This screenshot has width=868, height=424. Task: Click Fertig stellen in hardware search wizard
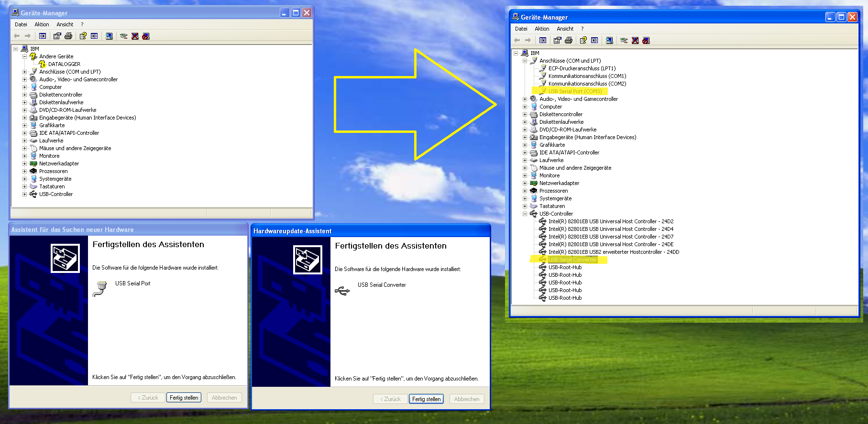pyautogui.click(x=184, y=398)
